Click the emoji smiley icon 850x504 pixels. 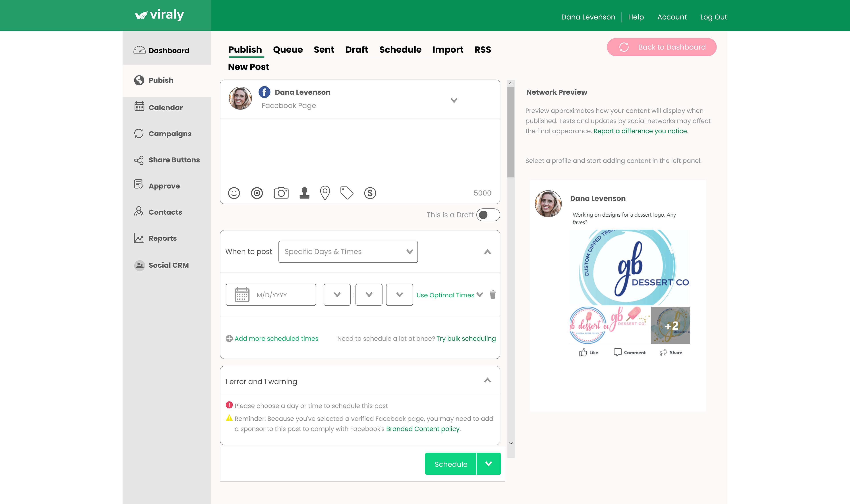click(234, 193)
